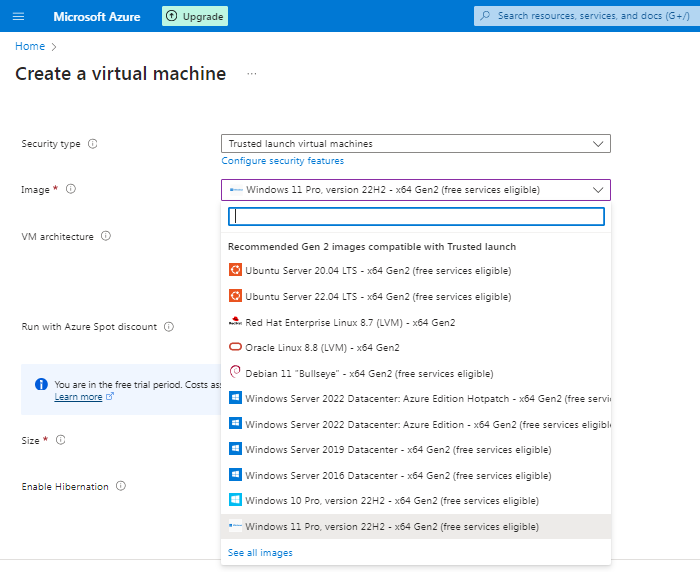Click the Image info icon
The height and width of the screenshot is (572, 700).
pos(71,189)
